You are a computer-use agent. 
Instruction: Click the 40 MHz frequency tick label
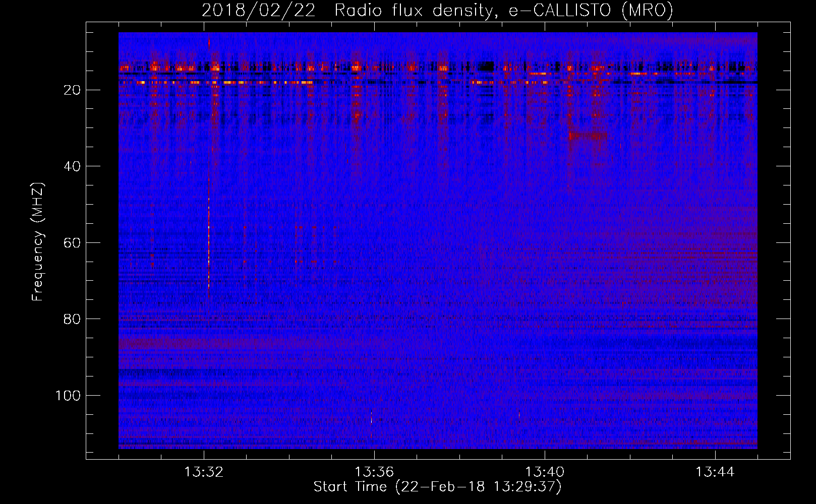pyautogui.click(x=72, y=166)
